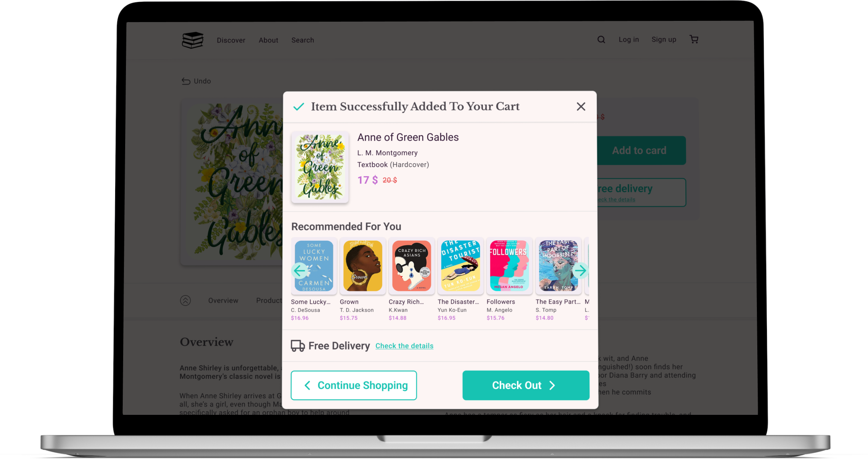The image size is (868, 465).
Task: Click Log in link
Action: pos(629,39)
